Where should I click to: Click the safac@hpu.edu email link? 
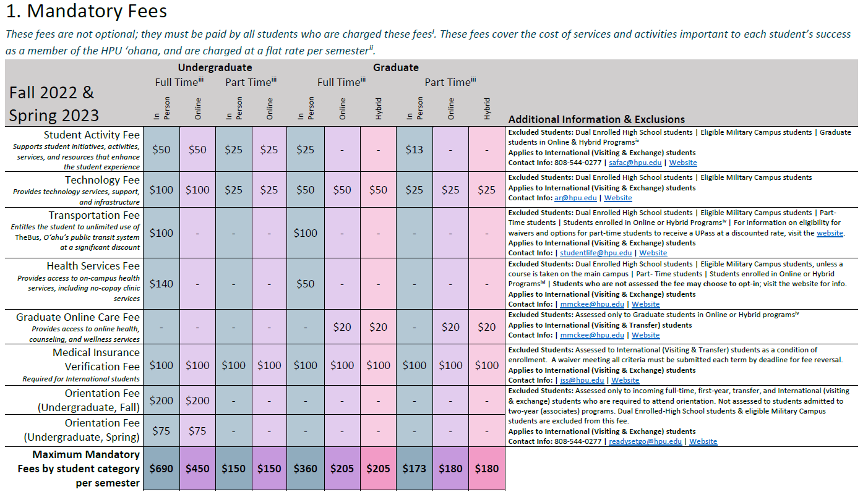point(635,163)
